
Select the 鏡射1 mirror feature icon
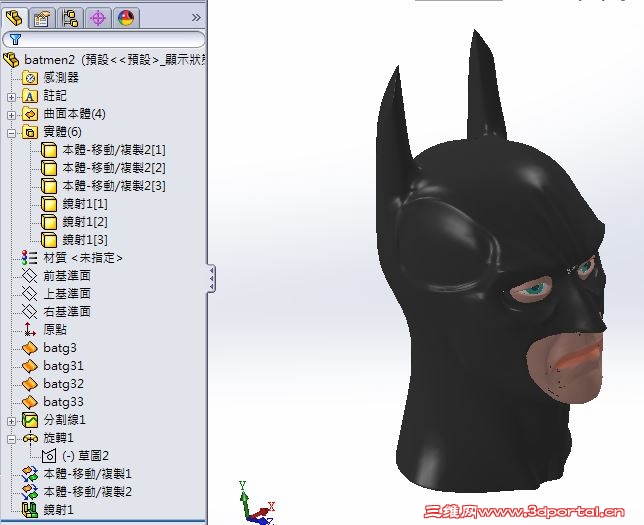click(x=30, y=510)
